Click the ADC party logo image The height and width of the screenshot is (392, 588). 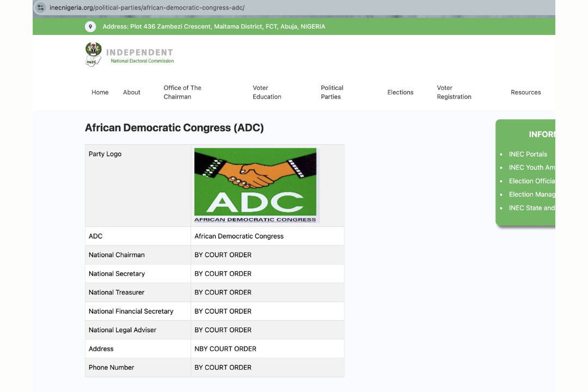click(255, 185)
